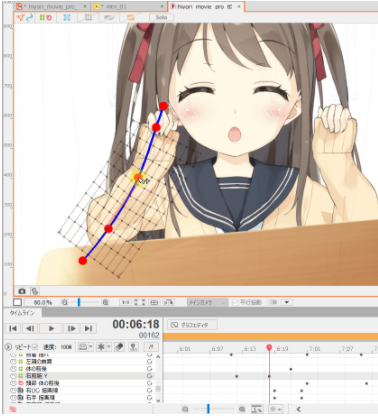Open the メインカメラ camera dropdown

[207, 302]
